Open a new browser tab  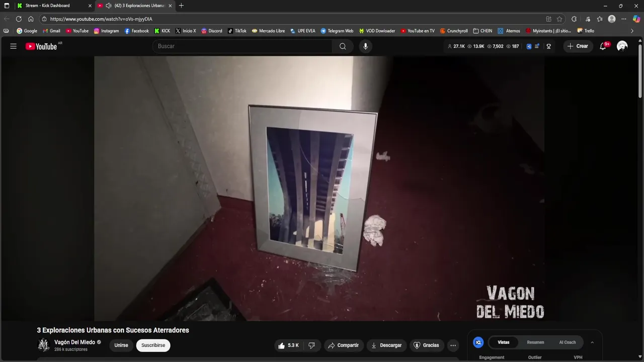click(x=181, y=6)
